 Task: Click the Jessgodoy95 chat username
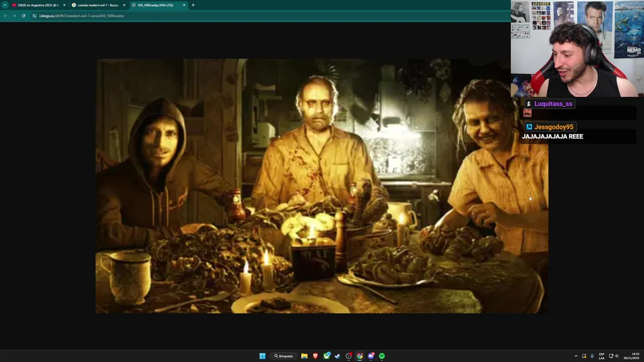click(554, 127)
